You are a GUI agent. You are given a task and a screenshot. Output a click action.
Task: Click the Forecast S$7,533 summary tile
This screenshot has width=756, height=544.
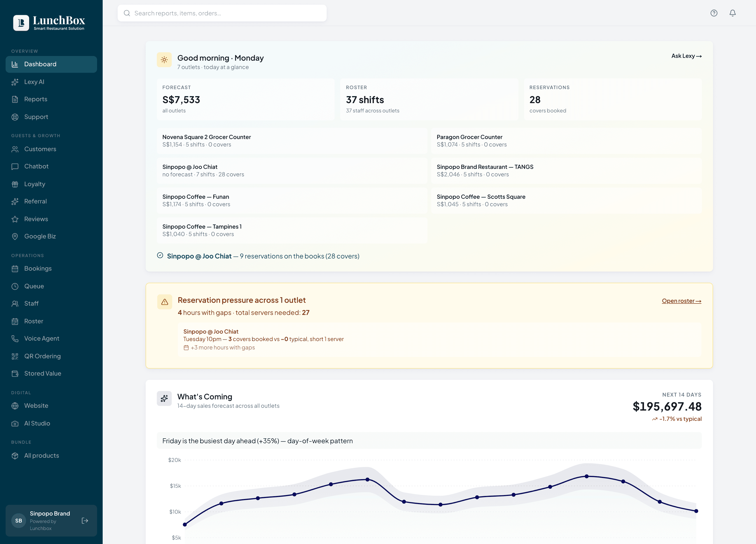pos(246,99)
